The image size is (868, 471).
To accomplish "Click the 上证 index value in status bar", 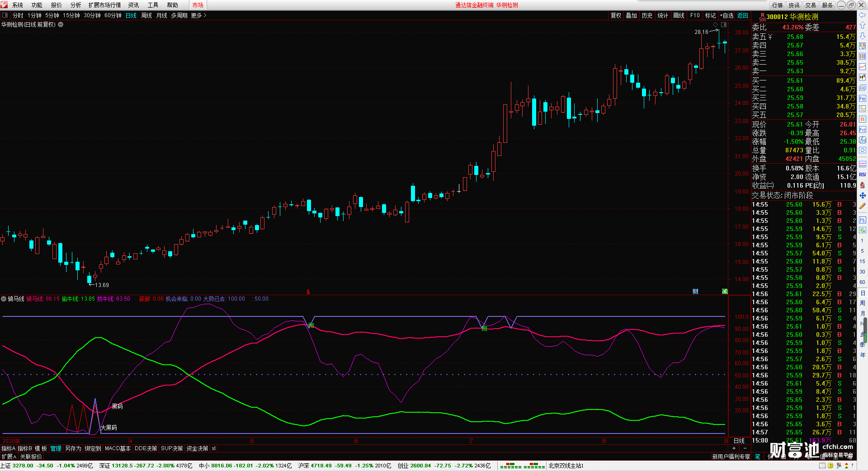I will (23, 466).
